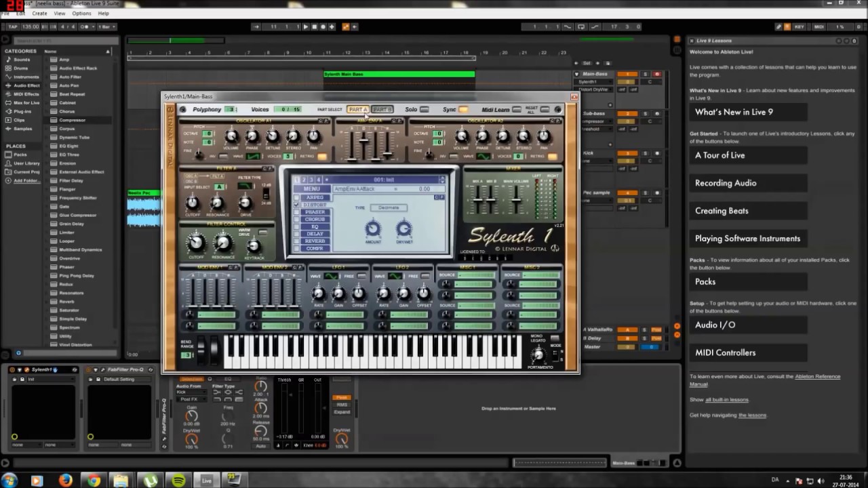The width and height of the screenshot is (868, 488).
Task: Tap tempo with the TAP button
Action: (12, 27)
